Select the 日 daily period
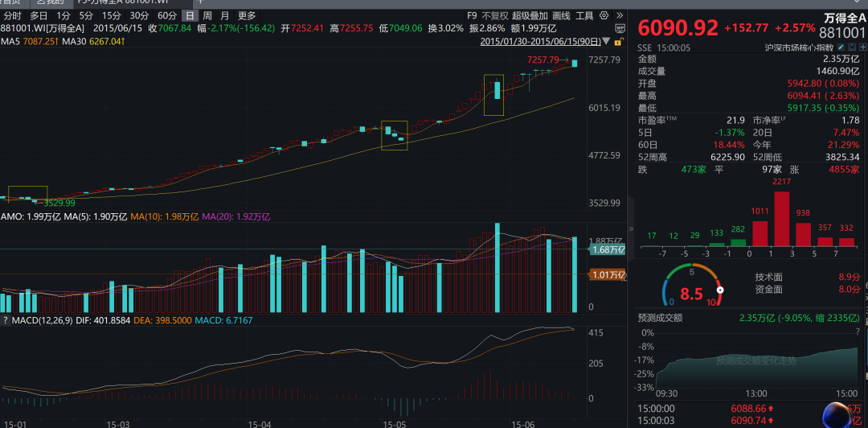 [189, 15]
